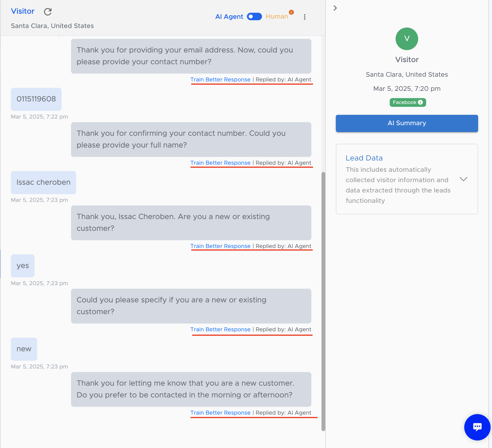The image size is (492, 448).
Task: Click the orange info icon beside Human
Action: (x=291, y=12)
